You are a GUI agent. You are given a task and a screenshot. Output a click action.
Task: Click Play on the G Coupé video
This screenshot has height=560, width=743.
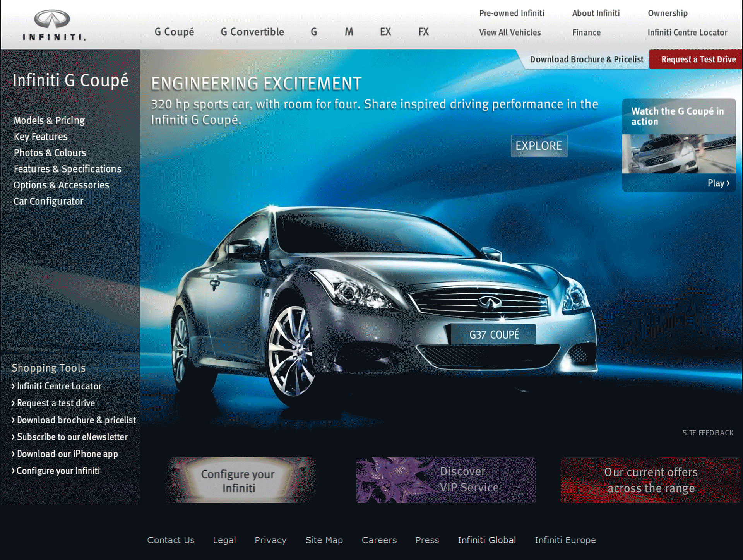tap(718, 183)
